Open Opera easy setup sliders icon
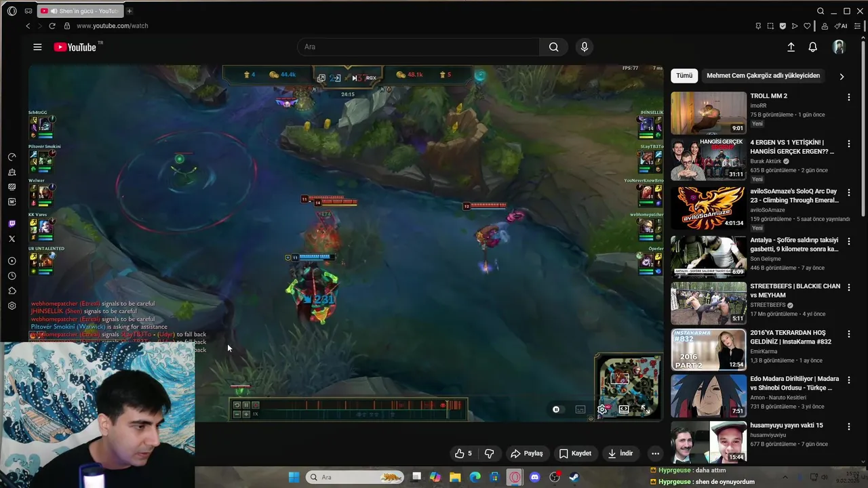The image size is (868, 488). click(856, 26)
